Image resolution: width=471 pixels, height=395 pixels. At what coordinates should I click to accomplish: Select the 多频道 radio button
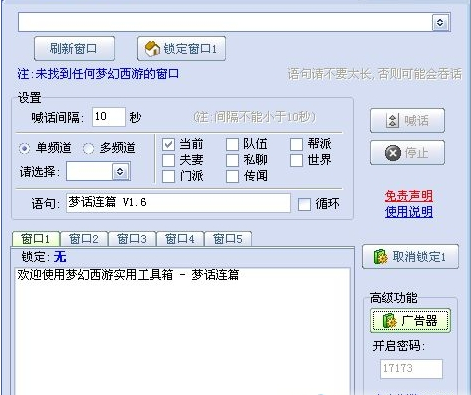pos(88,148)
